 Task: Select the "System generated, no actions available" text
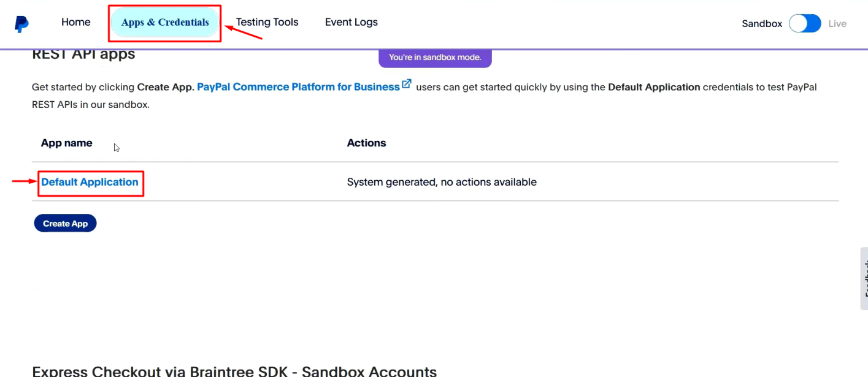pyautogui.click(x=442, y=182)
